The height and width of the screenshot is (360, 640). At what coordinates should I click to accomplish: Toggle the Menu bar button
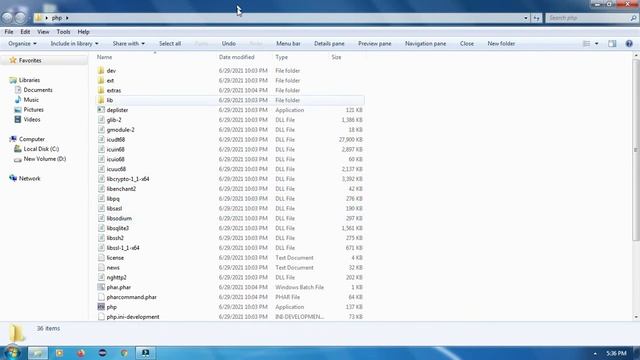[288, 43]
